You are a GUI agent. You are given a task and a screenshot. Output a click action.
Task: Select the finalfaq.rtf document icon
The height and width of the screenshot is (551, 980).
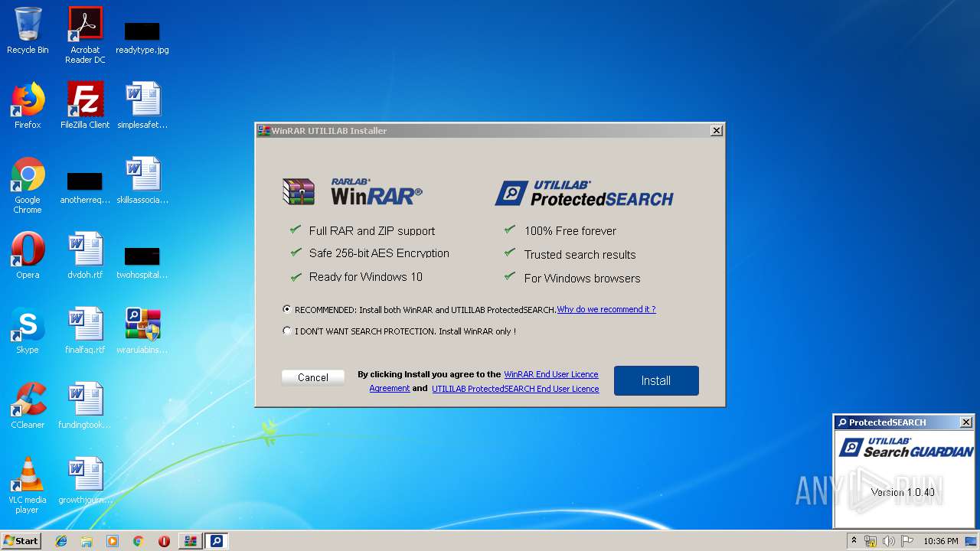(x=85, y=331)
